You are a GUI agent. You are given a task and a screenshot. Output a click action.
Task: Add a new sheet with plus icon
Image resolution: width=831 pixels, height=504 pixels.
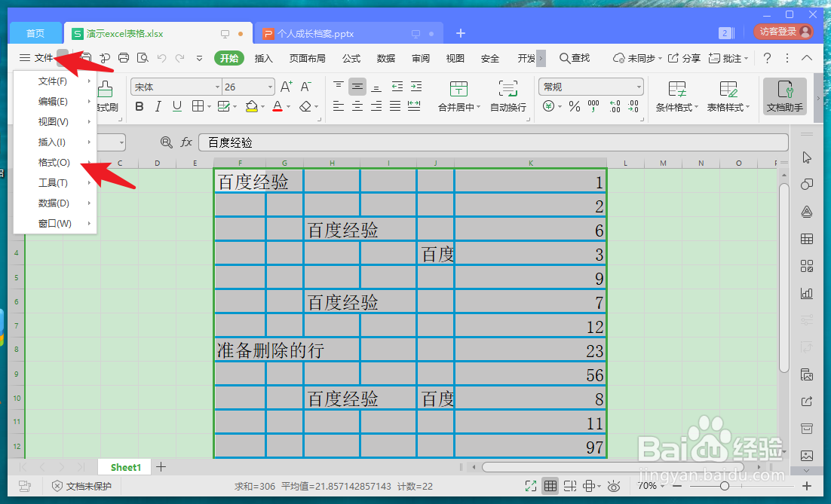tap(161, 467)
